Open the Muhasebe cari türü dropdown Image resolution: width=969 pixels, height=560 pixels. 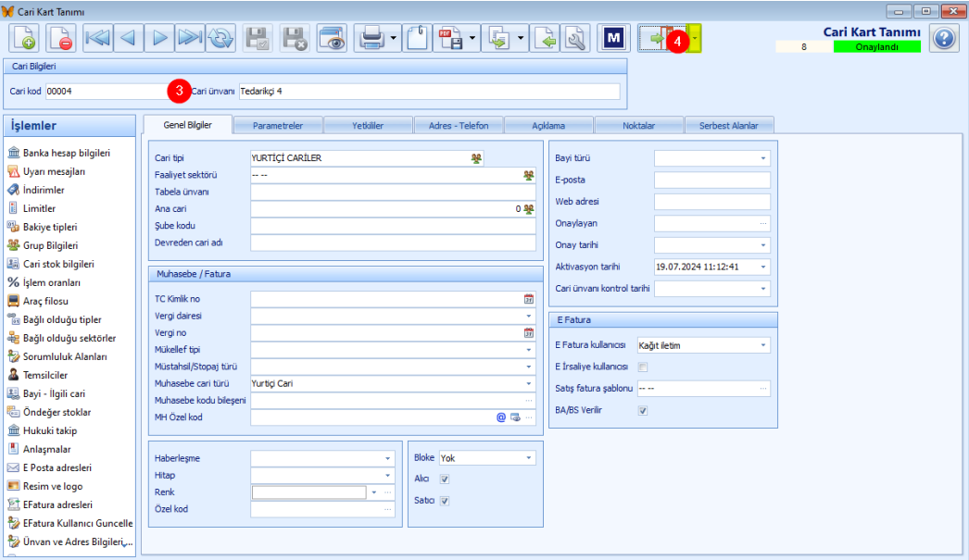529,383
